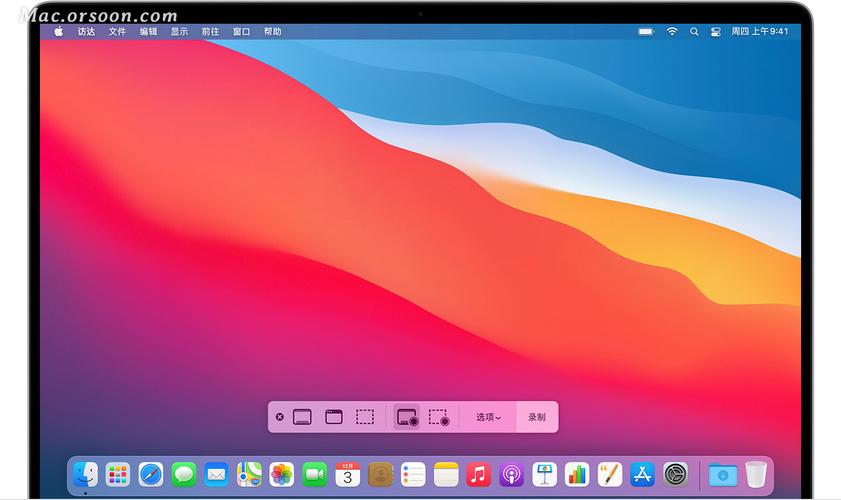841x500 pixels.
Task: Open Music app from the Dock
Action: 478,474
